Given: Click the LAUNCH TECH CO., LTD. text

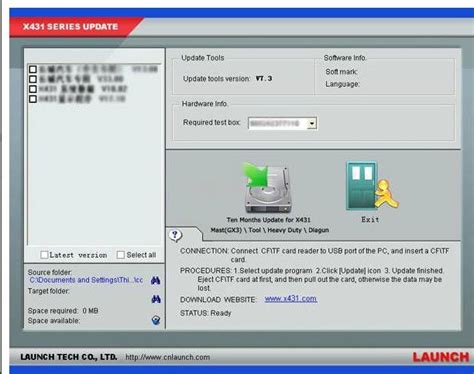Looking at the screenshot, I should 69,357.
